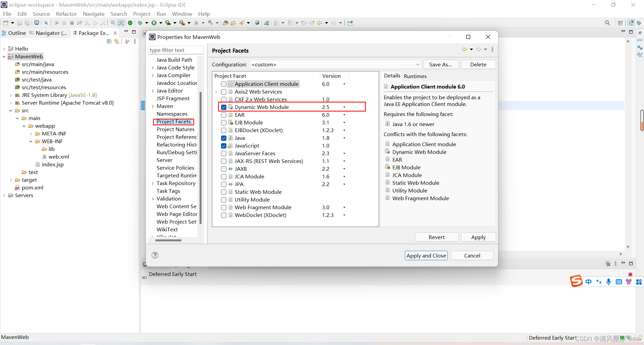The width and height of the screenshot is (644, 345).
Task: Click the type filter text field
Action: (x=176, y=50)
